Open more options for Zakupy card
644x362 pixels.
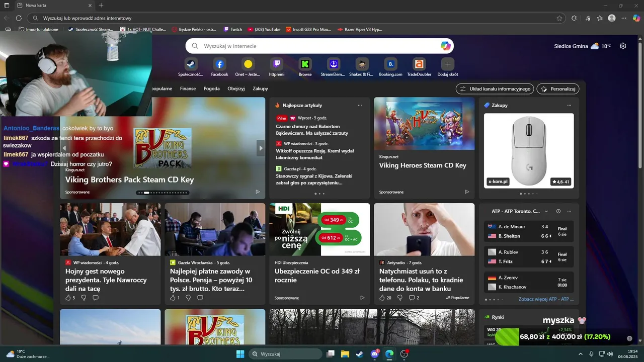pyautogui.click(x=569, y=105)
